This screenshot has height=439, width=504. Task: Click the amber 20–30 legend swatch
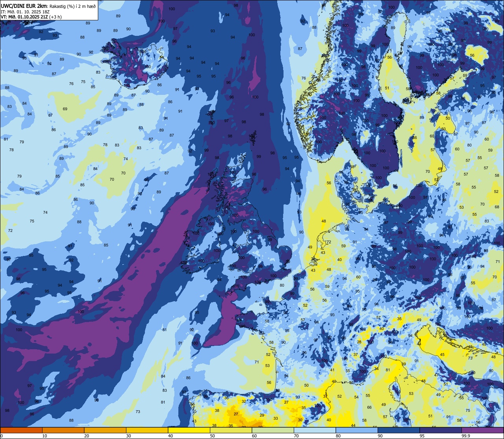click(x=105, y=430)
